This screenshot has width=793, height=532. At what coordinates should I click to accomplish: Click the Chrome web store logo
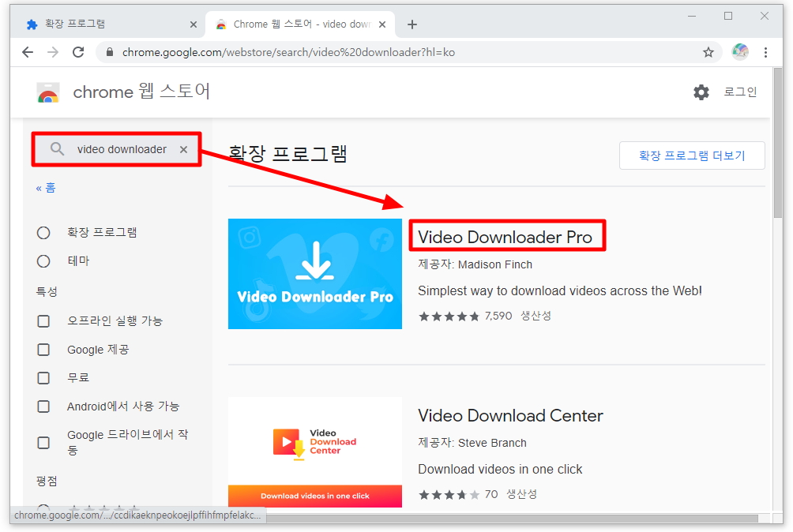tap(48, 92)
